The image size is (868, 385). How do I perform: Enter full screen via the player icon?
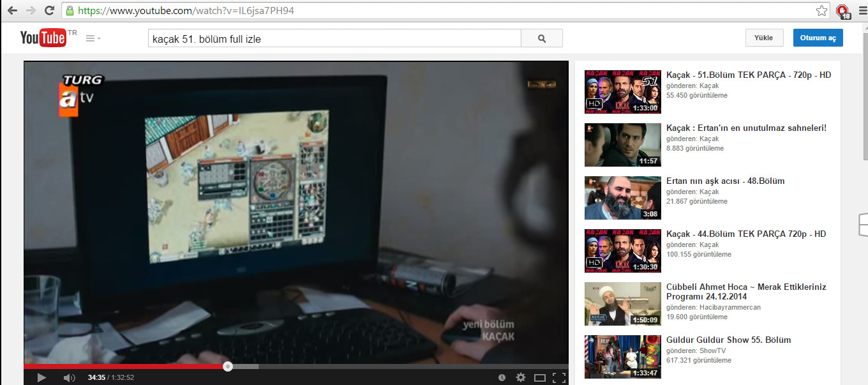pos(559,377)
